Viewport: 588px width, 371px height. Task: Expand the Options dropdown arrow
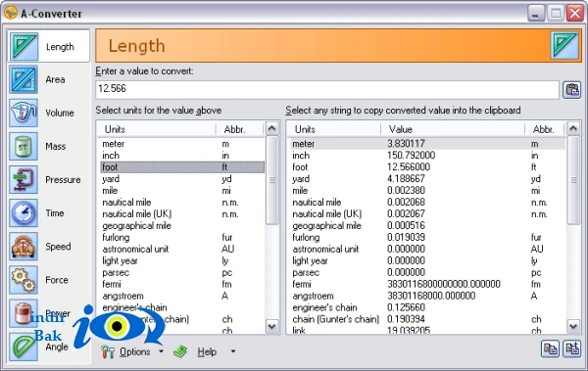pyautogui.click(x=162, y=351)
